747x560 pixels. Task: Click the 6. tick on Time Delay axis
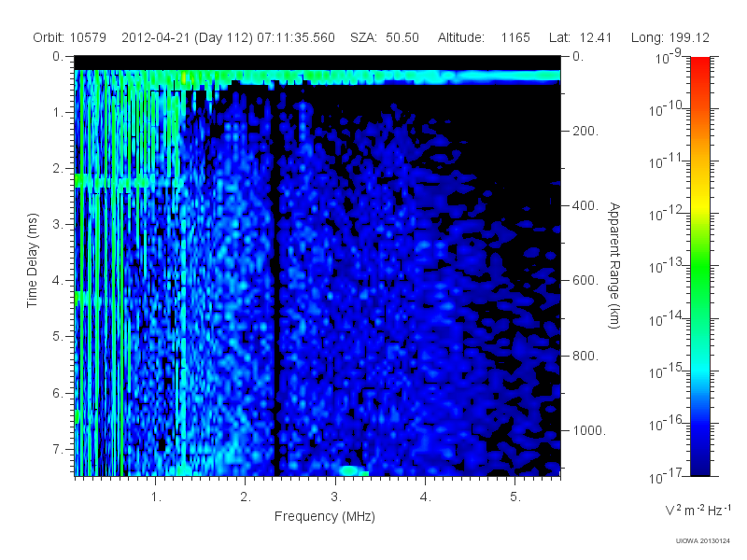tap(58, 393)
